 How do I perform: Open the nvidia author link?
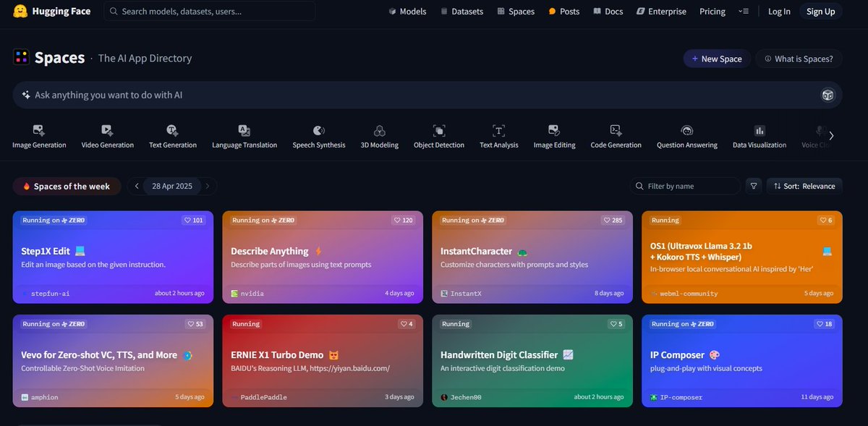coord(247,294)
